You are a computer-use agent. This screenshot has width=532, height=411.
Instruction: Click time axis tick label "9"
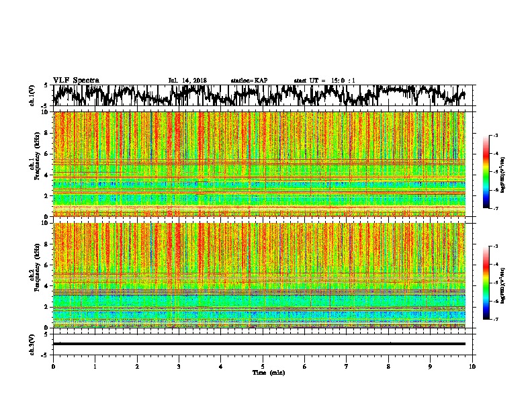coord(430,367)
